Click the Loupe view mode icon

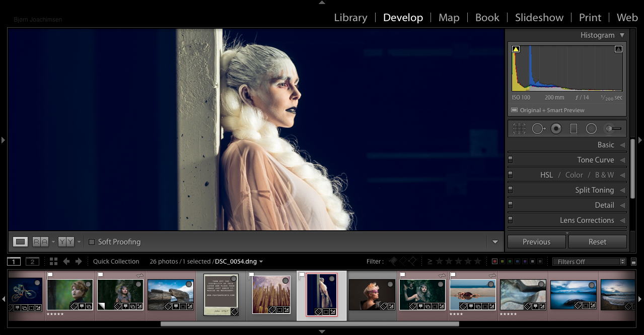pos(20,242)
